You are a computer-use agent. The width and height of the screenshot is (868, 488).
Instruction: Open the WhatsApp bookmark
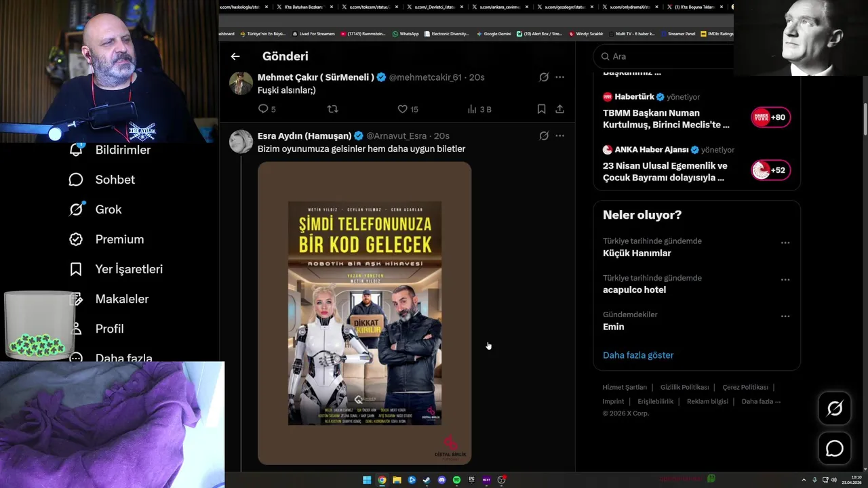point(405,33)
